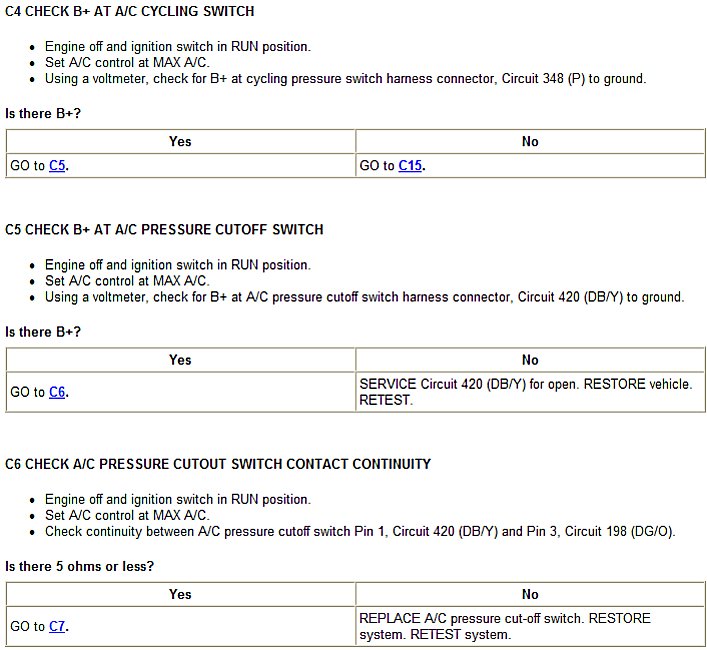This screenshot has width=707, height=650.
Task: Select the C5 CHECK B+ AT A/C PRESSURE CUTOFF SWITCH heading
Action: click(164, 229)
